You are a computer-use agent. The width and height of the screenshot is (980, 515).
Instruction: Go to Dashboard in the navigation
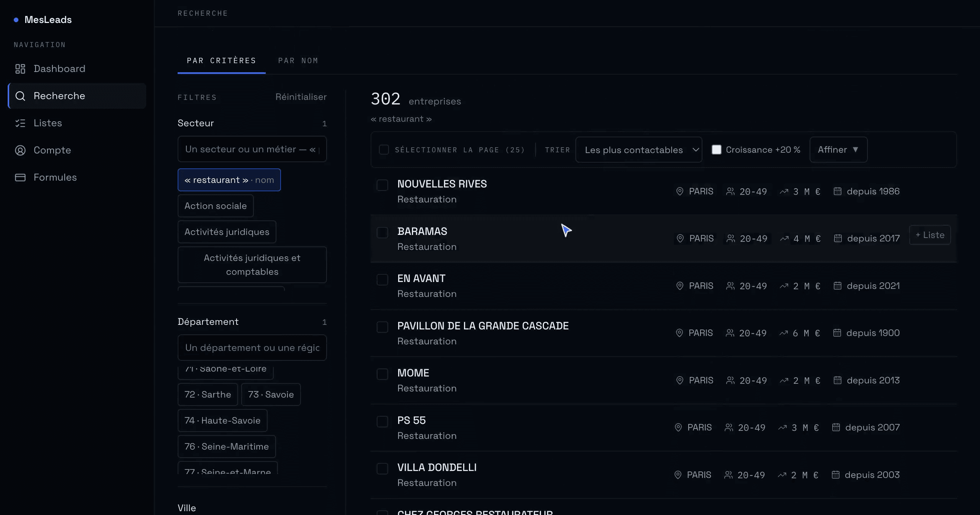point(77,69)
